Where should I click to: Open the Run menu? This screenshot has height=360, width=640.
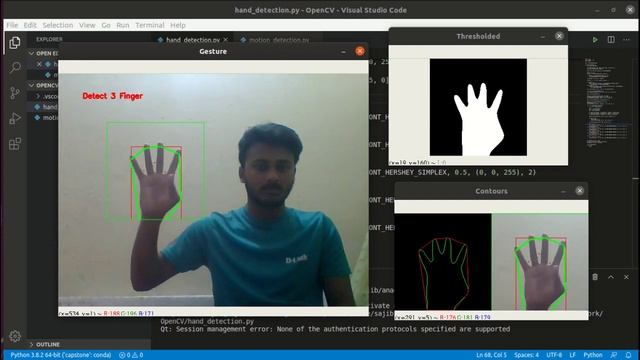pos(122,25)
